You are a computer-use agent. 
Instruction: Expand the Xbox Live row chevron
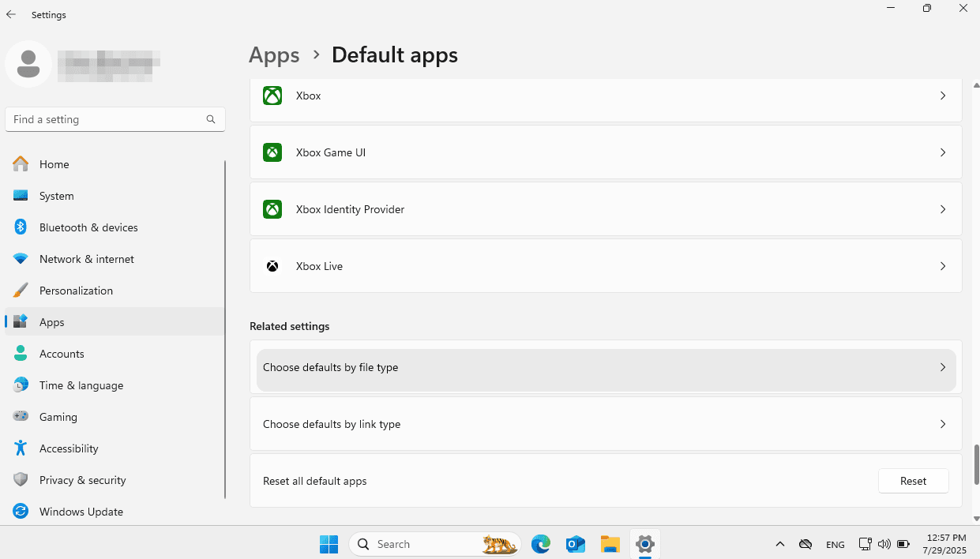pyautogui.click(x=943, y=266)
